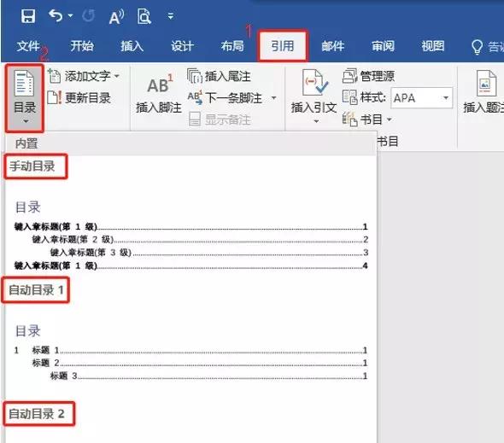Switch to the 邮件 tab
Viewport: 504px width, 443px height.
[332, 46]
